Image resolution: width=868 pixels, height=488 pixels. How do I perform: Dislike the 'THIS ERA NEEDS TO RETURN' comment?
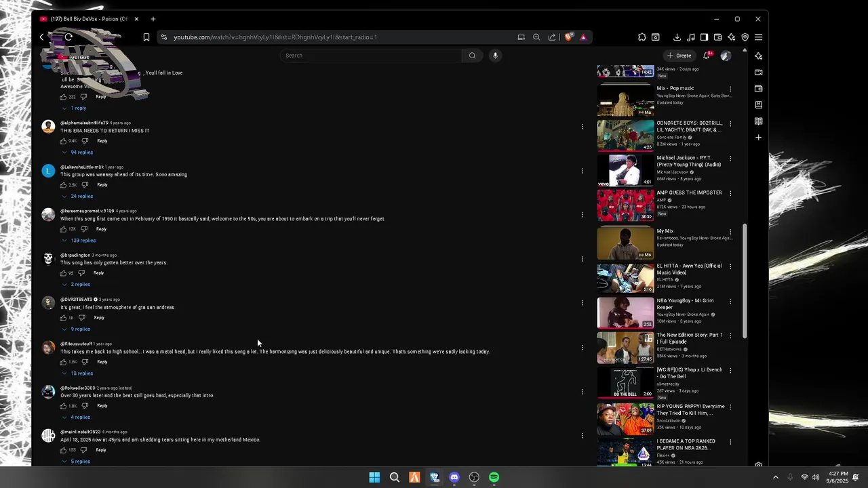tap(85, 141)
